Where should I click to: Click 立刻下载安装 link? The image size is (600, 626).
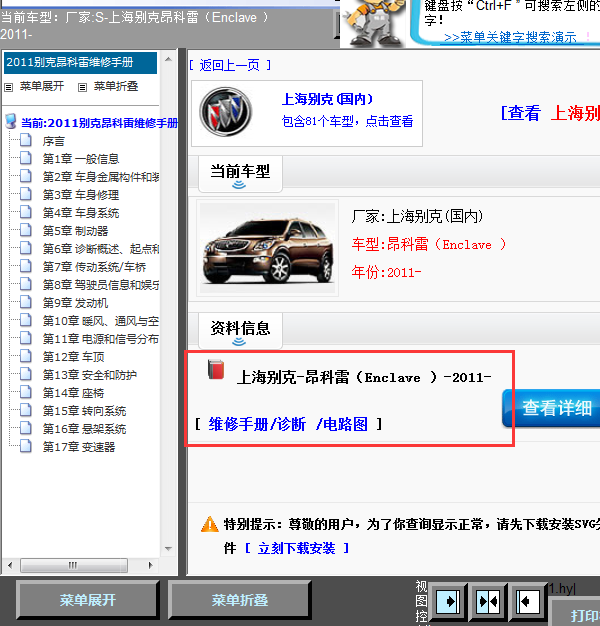coord(296,548)
